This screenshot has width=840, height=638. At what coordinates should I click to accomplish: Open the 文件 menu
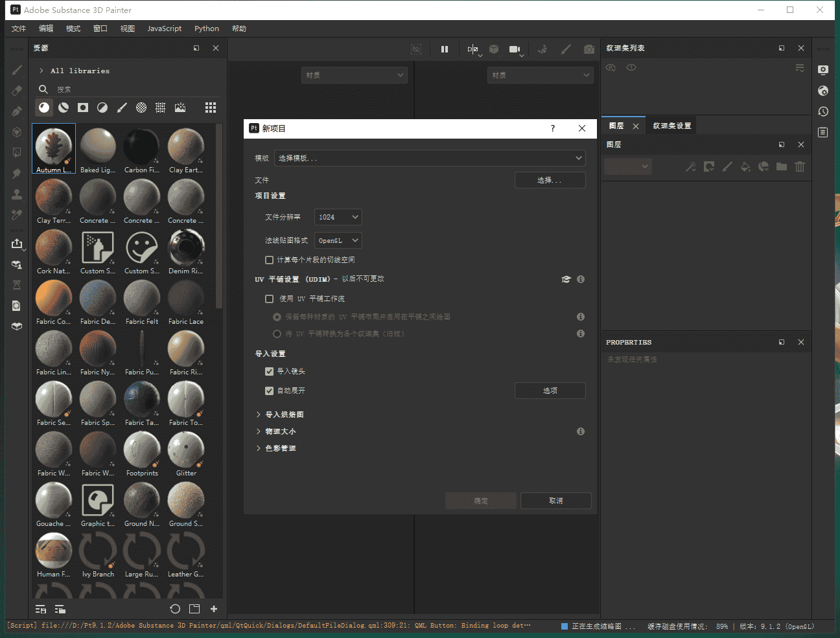point(19,28)
